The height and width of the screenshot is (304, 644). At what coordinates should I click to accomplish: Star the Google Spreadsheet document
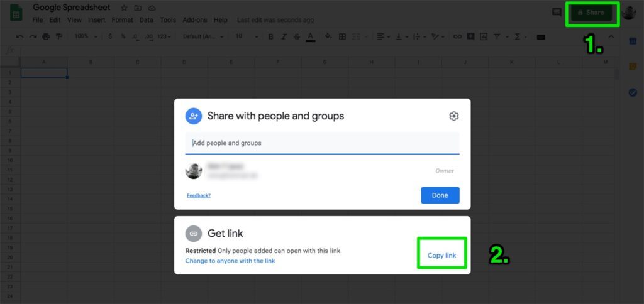click(124, 8)
